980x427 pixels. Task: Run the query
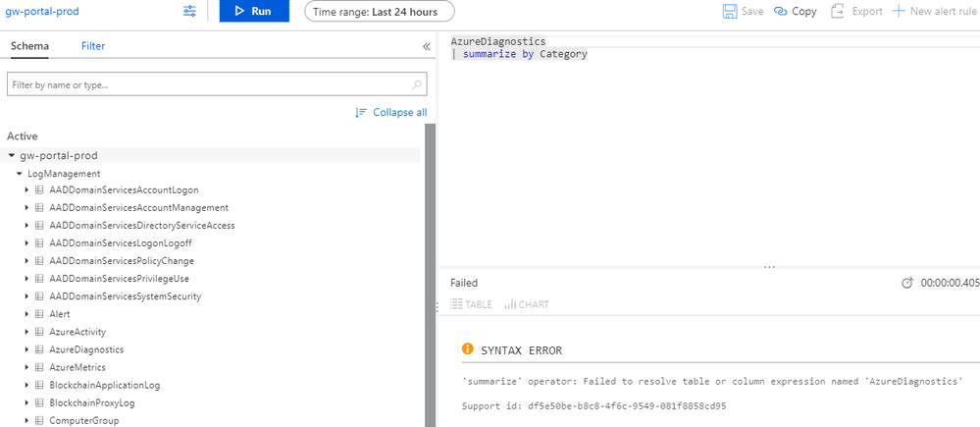point(253,12)
